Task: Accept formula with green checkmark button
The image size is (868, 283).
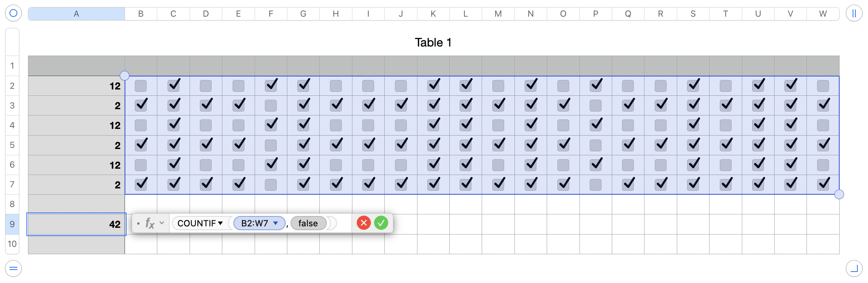Action: tap(381, 223)
